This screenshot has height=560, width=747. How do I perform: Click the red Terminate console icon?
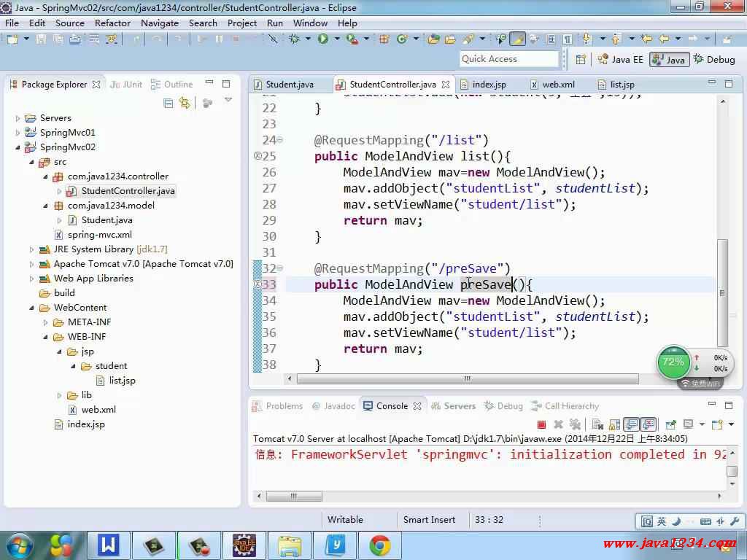click(541, 424)
